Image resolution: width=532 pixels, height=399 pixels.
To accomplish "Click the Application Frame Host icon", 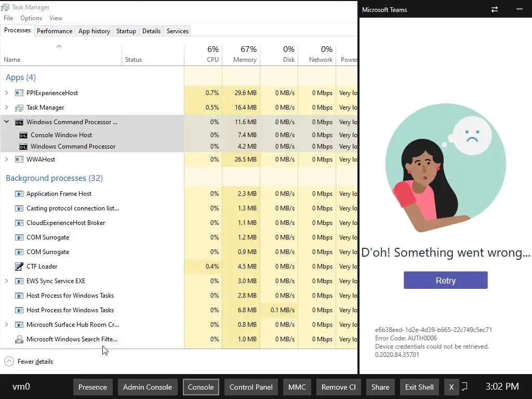I will point(19,194).
